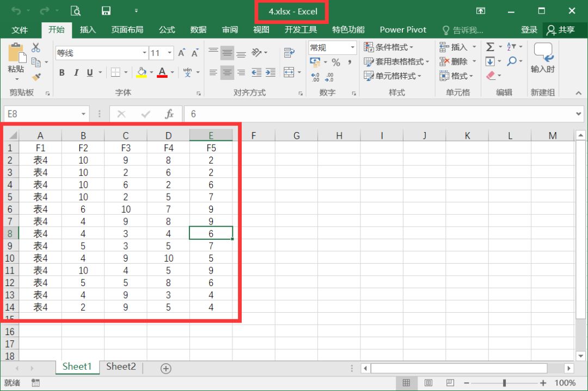This screenshot has height=391, width=588.
Task: Toggle middle vertical alignment
Action: tap(227, 53)
